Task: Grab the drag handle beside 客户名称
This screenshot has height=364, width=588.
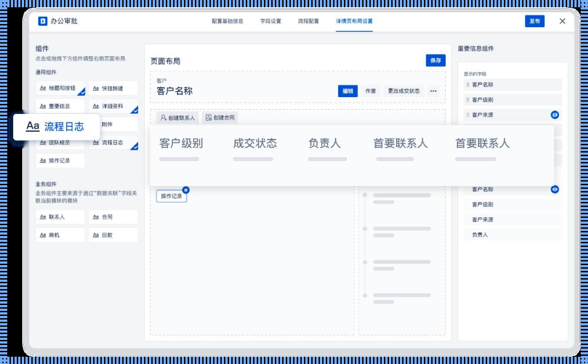Action: pyautogui.click(x=468, y=85)
